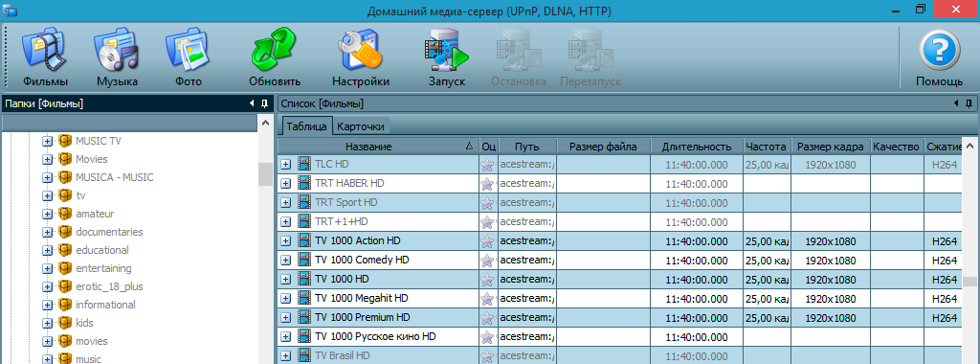Click the Обновить refresh icon

tap(275, 49)
